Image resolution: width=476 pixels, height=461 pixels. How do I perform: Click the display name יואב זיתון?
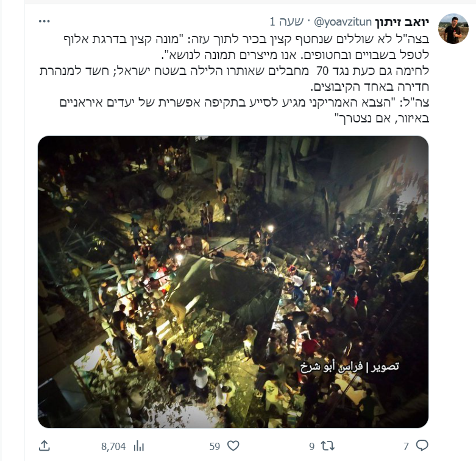click(x=402, y=22)
